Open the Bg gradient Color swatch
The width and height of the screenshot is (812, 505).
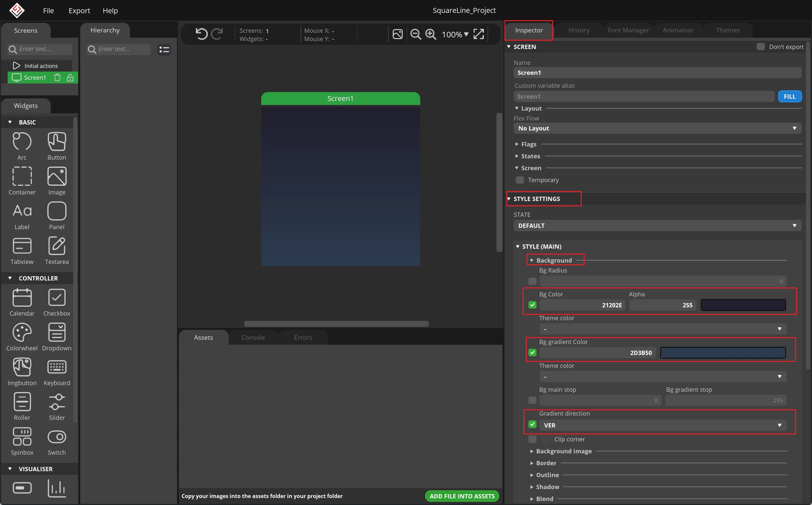[x=723, y=353]
